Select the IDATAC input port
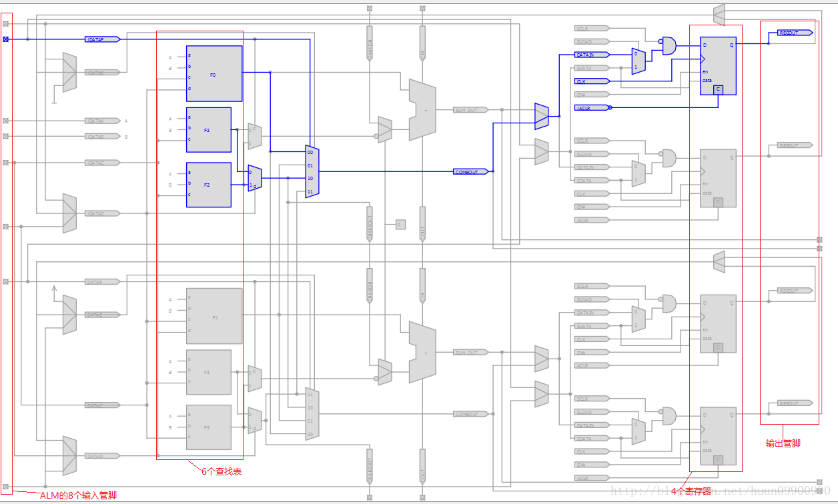838x504 pixels. 103,163
